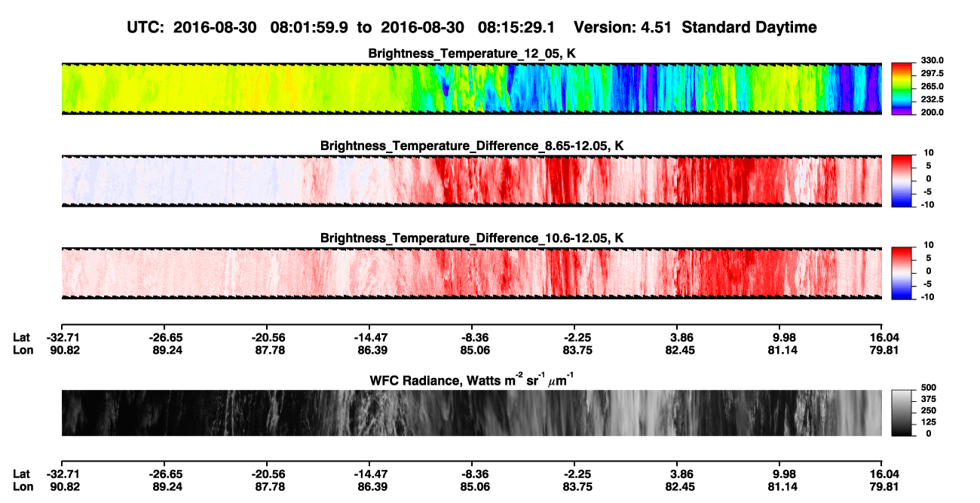Click latitude -26.65 under the 10.6-12.05 panel
Image resolution: width=980 pixels, height=503 pixels.
coord(164,338)
